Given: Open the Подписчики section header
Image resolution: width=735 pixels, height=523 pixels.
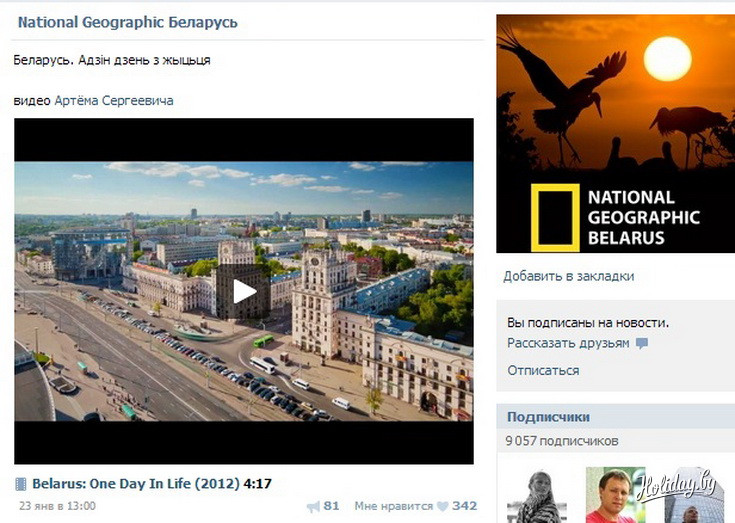Looking at the screenshot, I should pos(548,417).
